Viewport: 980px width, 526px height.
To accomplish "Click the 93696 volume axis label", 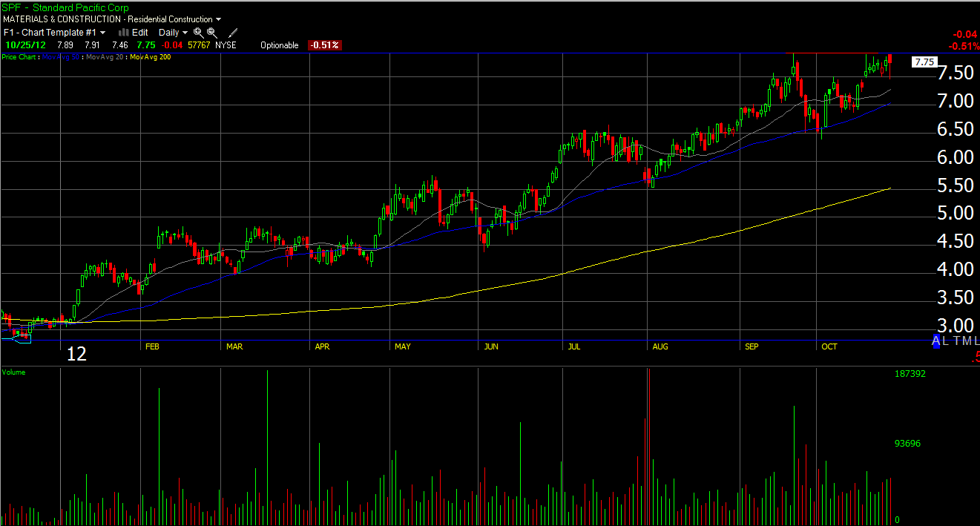I will click(x=907, y=444).
